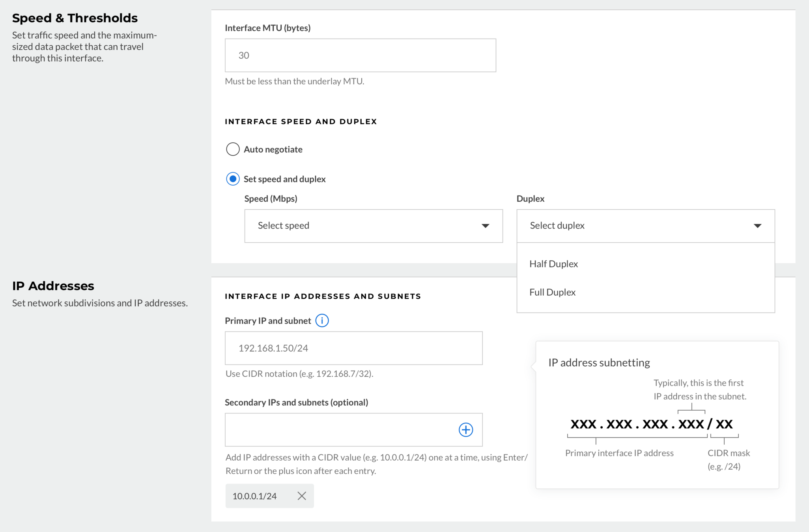
Task: Select the Set speed and duplex radio
Action: (233, 179)
